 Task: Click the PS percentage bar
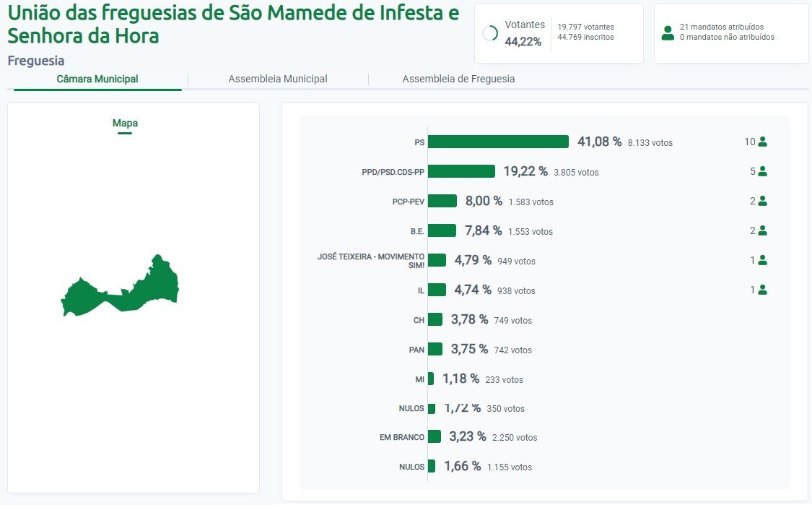click(x=498, y=142)
